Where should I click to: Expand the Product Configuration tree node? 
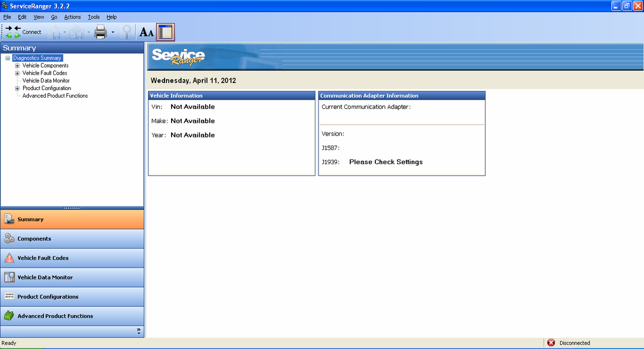tap(17, 88)
